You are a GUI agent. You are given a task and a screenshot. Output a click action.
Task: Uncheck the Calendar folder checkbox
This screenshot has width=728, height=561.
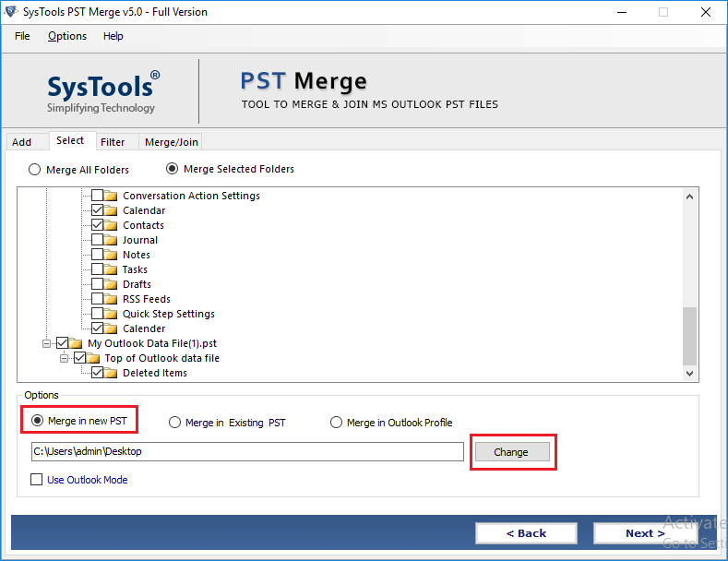pos(97,209)
